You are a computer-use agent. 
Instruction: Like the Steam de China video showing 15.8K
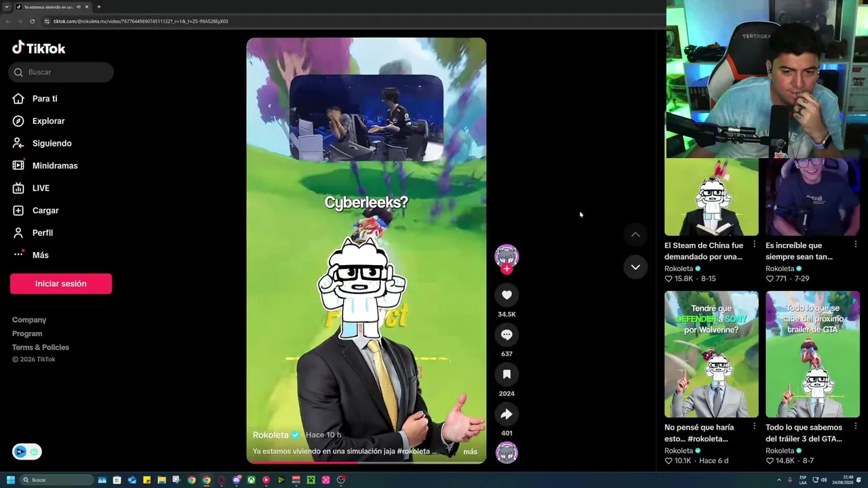coord(669,279)
